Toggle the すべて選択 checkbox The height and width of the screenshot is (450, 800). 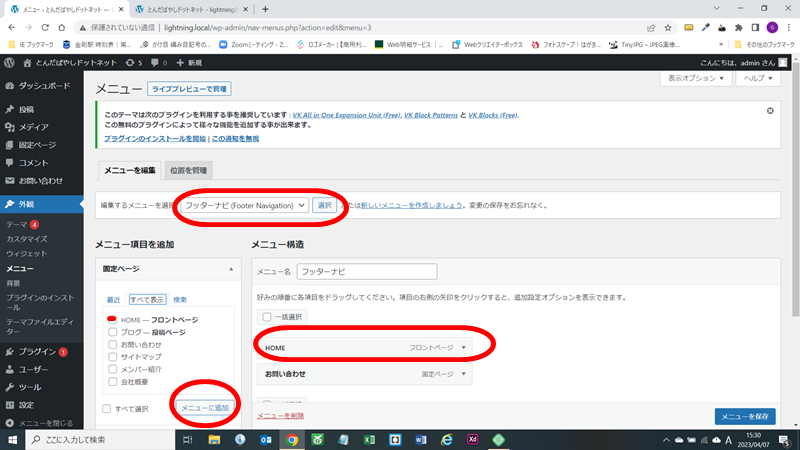click(x=107, y=408)
